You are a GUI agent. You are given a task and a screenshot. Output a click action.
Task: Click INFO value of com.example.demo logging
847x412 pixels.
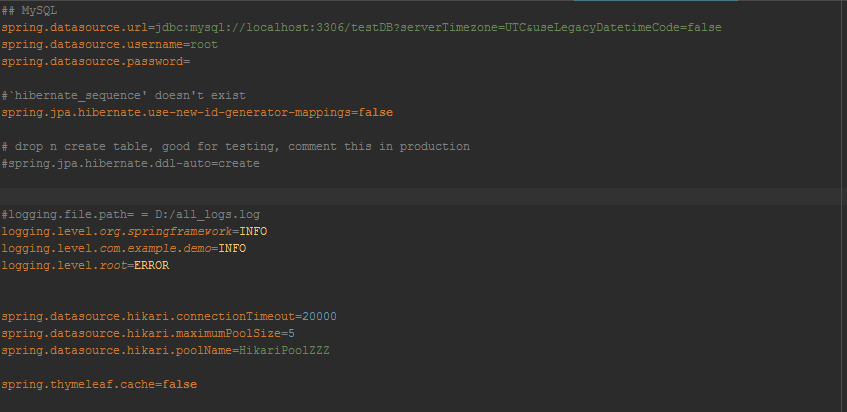(x=232, y=248)
